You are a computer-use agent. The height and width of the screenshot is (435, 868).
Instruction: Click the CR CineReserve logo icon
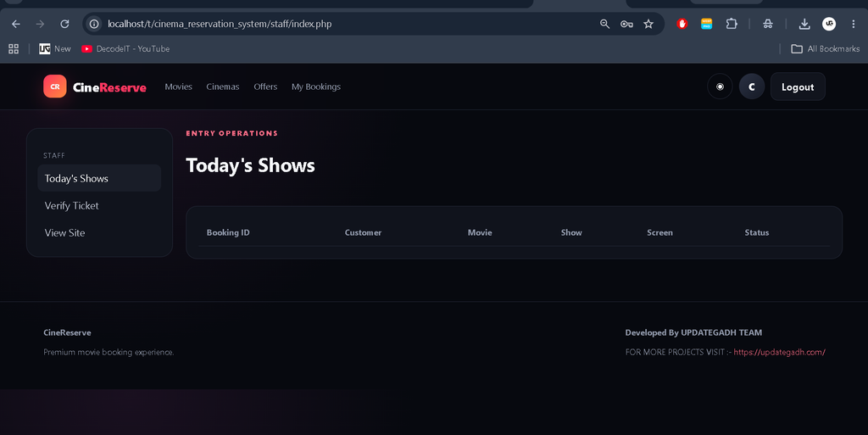55,86
